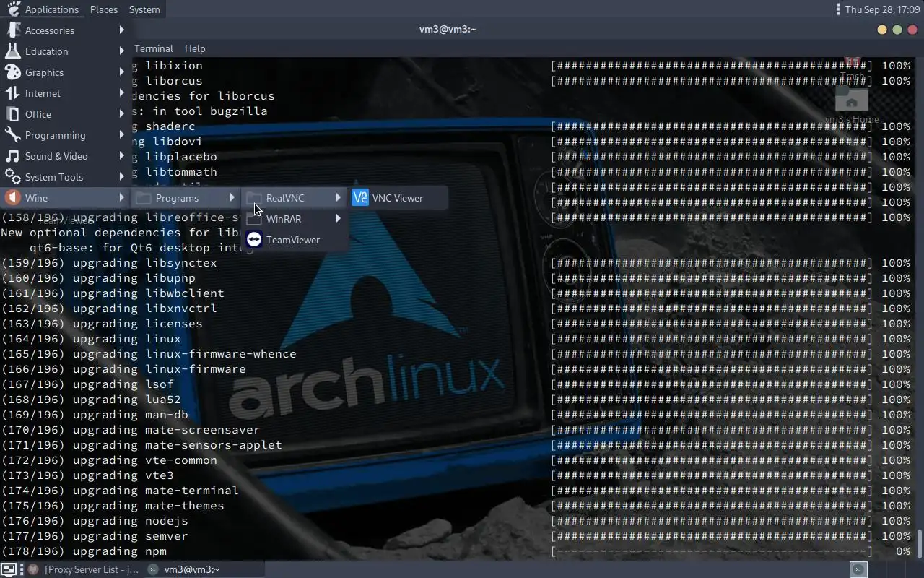Open the Terminal menu in menubar
924x578 pixels.
153,48
